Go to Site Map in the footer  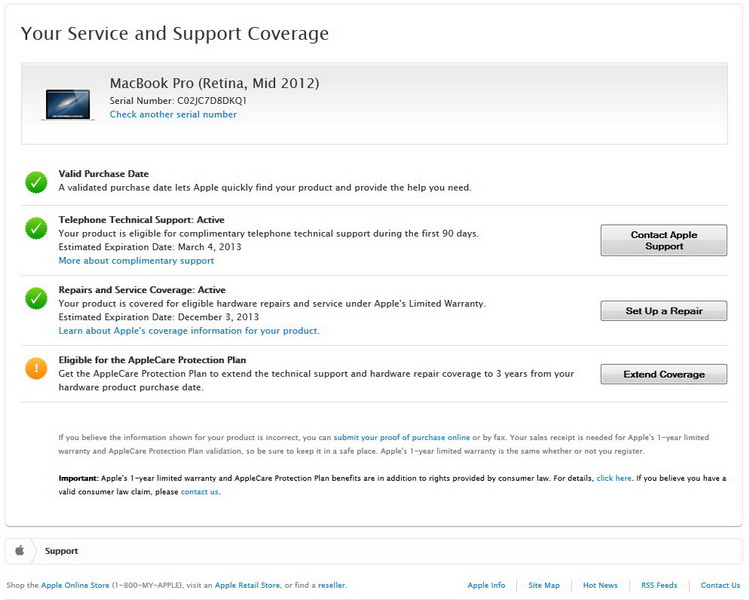(544, 585)
